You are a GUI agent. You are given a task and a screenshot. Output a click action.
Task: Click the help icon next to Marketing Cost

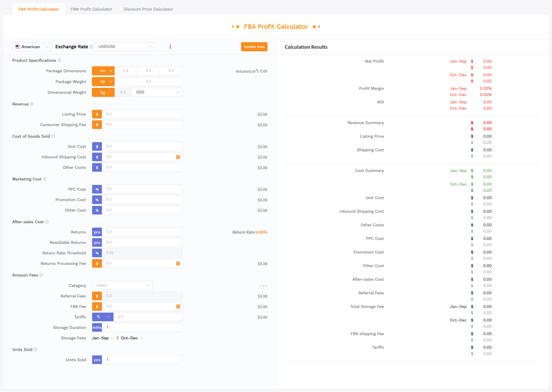point(45,179)
